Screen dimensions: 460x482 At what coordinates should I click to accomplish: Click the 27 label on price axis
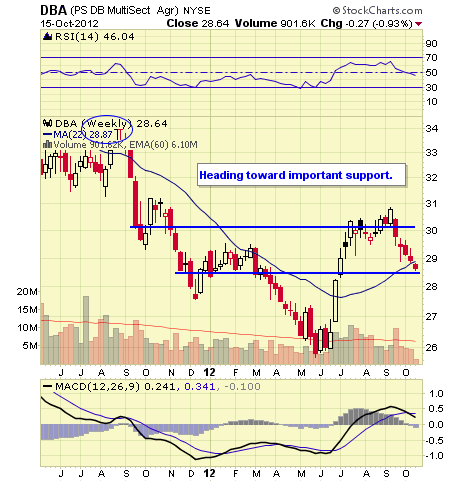coord(431,316)
